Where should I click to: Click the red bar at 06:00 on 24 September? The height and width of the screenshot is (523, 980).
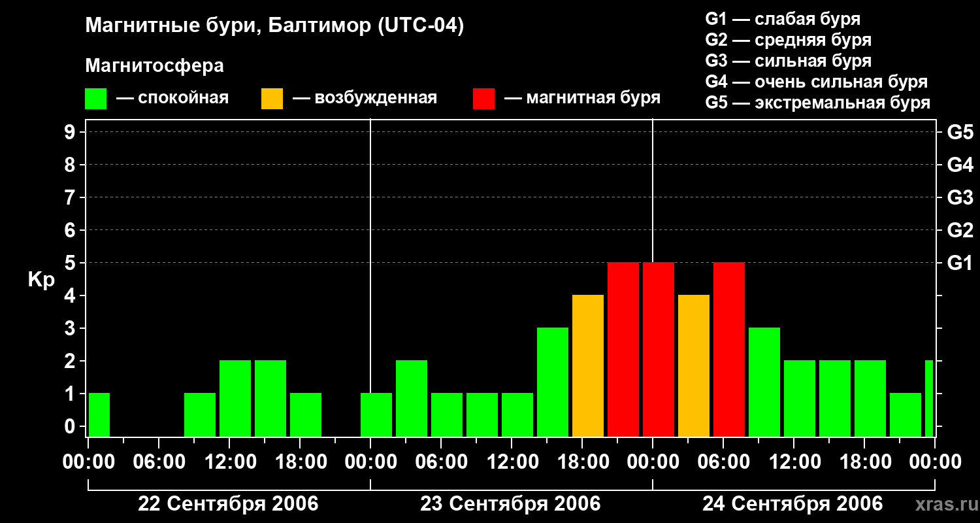pos(729,349)
